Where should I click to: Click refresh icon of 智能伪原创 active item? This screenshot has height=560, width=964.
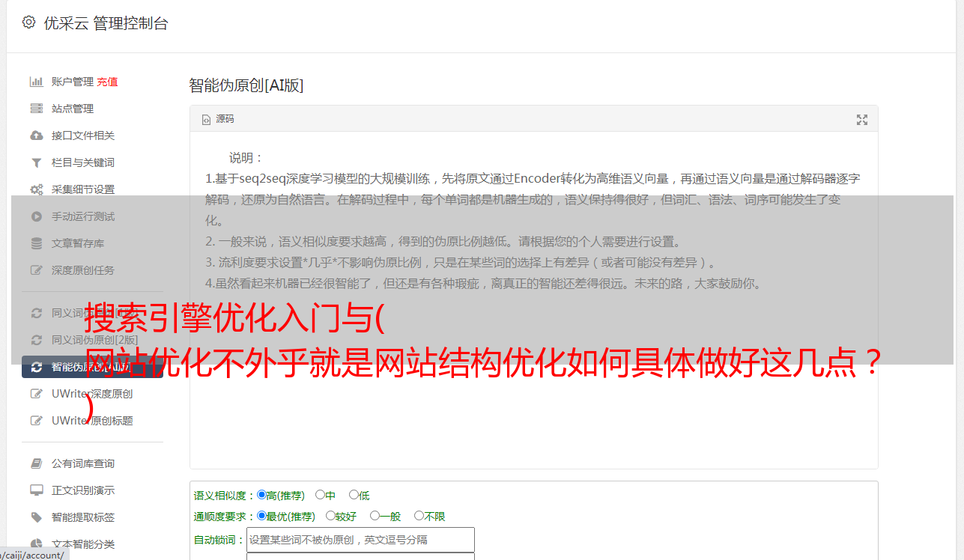pyautogui.click(x=36, y=367)
